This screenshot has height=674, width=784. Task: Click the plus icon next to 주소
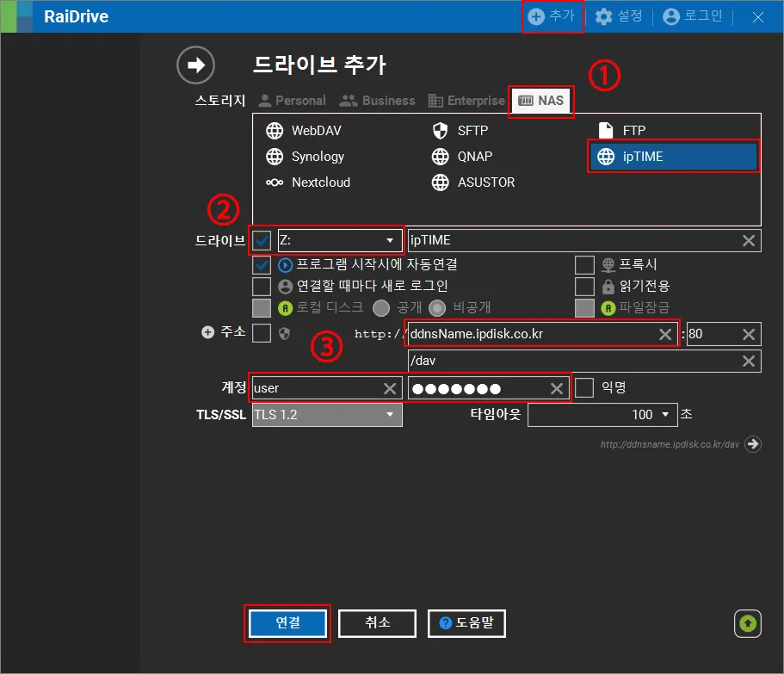point(207,332)
